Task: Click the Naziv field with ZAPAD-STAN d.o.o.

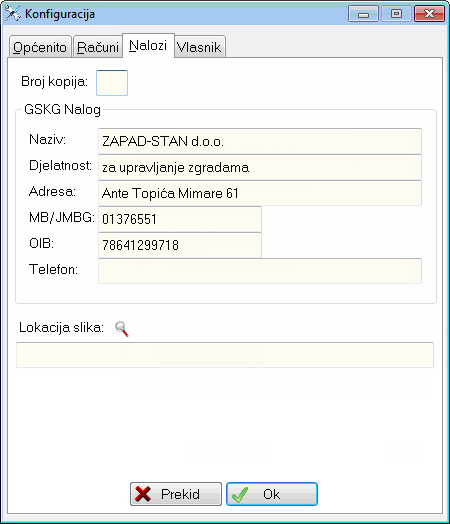Action: [x=260, y=141]
